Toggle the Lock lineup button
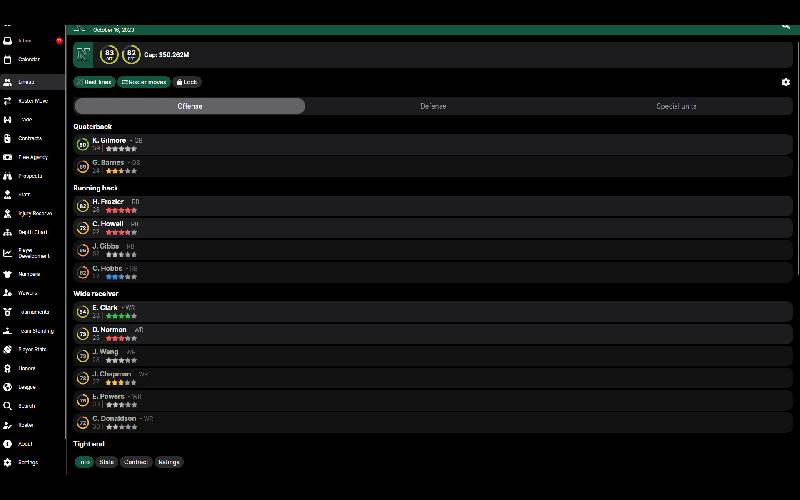The width and height of the screenshot is (800, 500). [x=187, y=82]
